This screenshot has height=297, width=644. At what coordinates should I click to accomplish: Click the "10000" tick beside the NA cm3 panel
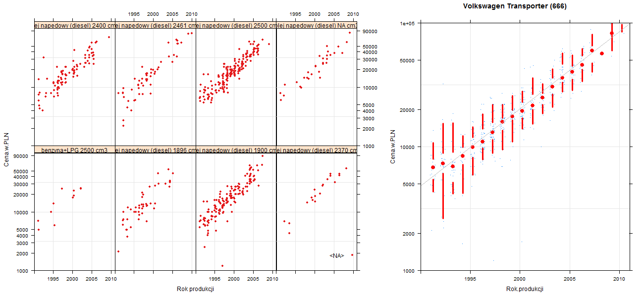(x=371, y=88)
